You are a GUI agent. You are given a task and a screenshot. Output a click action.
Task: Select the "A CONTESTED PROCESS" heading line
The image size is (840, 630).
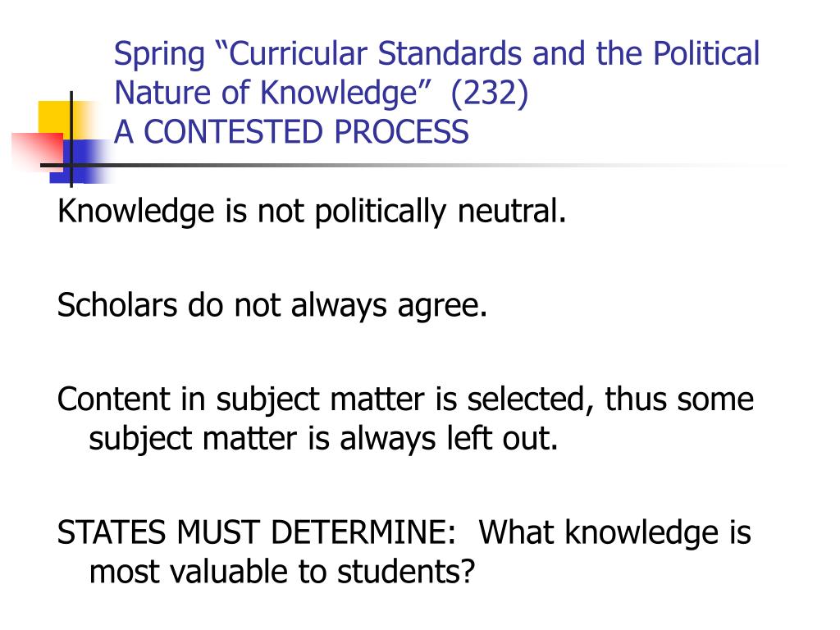tap(291, 132)
